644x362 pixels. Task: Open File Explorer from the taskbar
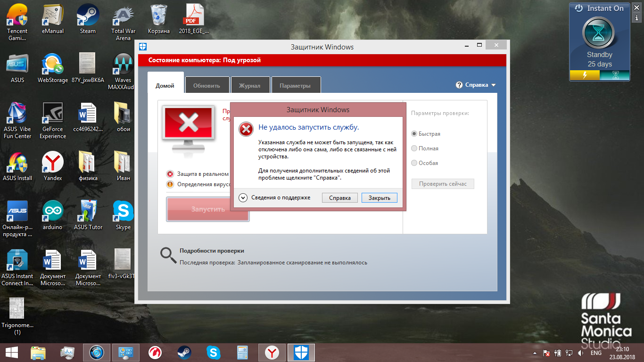(x=38, y=353)
